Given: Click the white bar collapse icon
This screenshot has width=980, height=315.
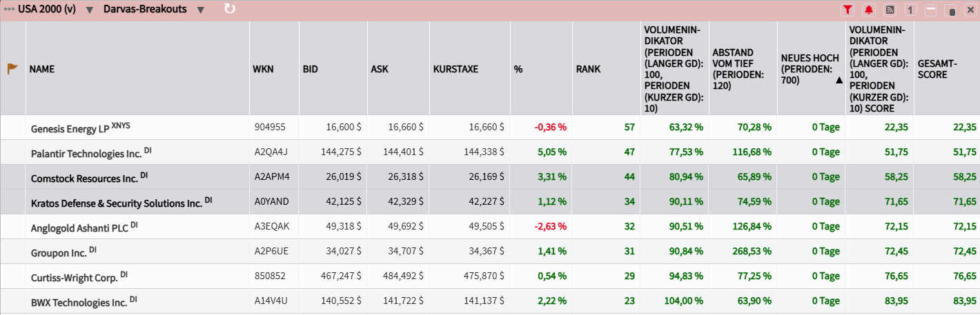Looking at the screenshot, I should point(930,10).
